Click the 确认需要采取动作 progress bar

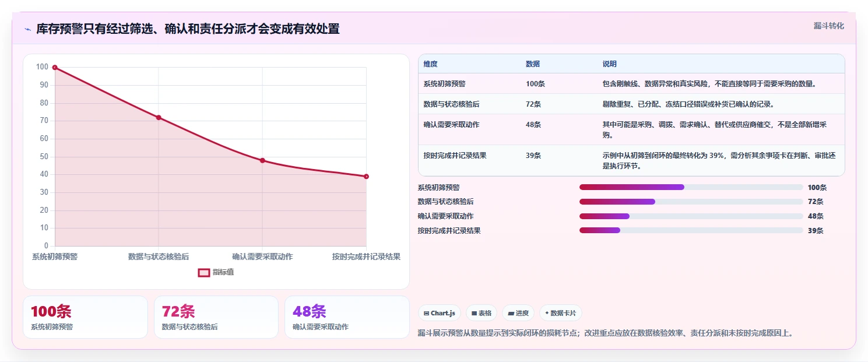point(691,216)
